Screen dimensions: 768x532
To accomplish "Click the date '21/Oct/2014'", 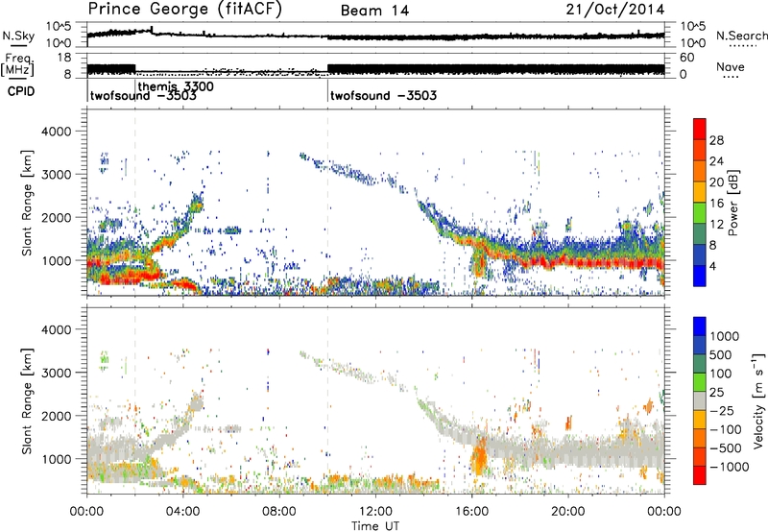I will (x=615, y=10).
